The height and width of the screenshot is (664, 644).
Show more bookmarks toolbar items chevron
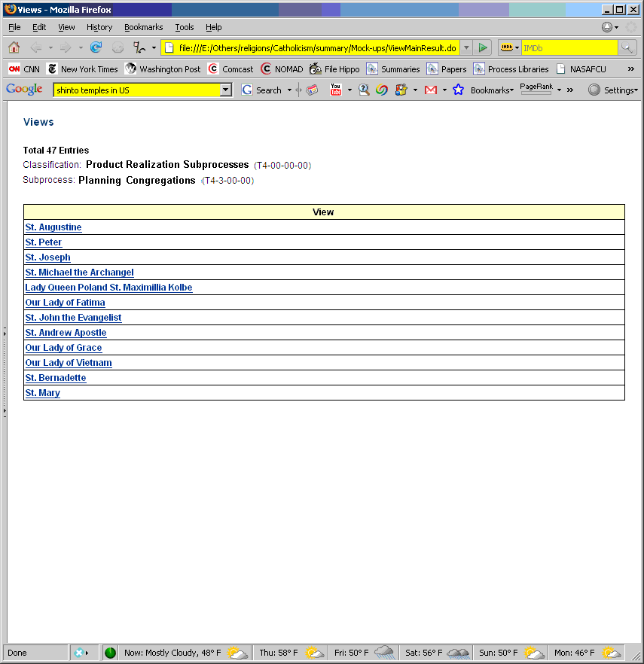coord(631,69)
